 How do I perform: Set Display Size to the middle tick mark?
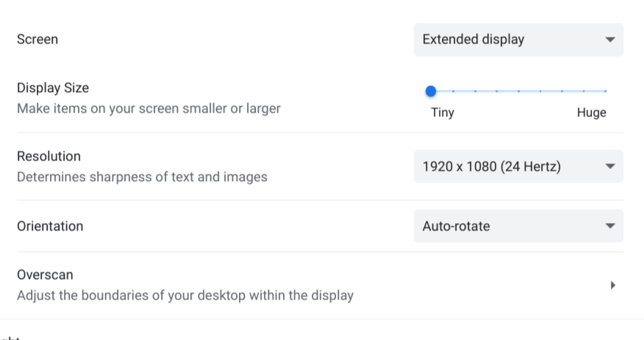(518, 91)
